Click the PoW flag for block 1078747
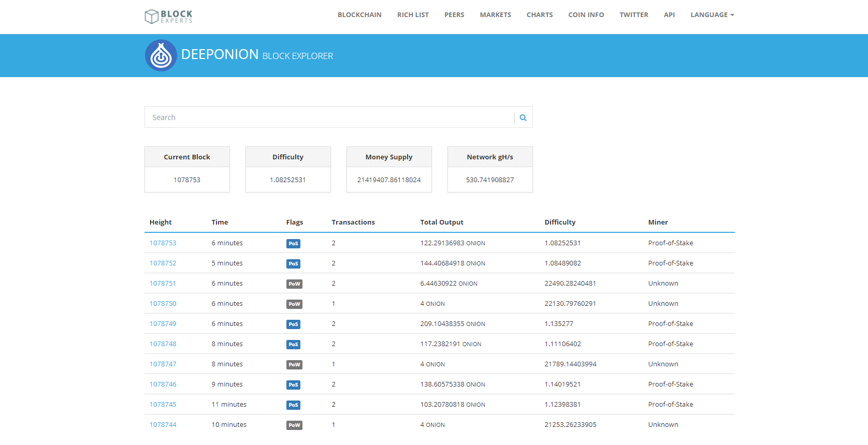Screen dimensions: 868x445 (x=294, y=364)
